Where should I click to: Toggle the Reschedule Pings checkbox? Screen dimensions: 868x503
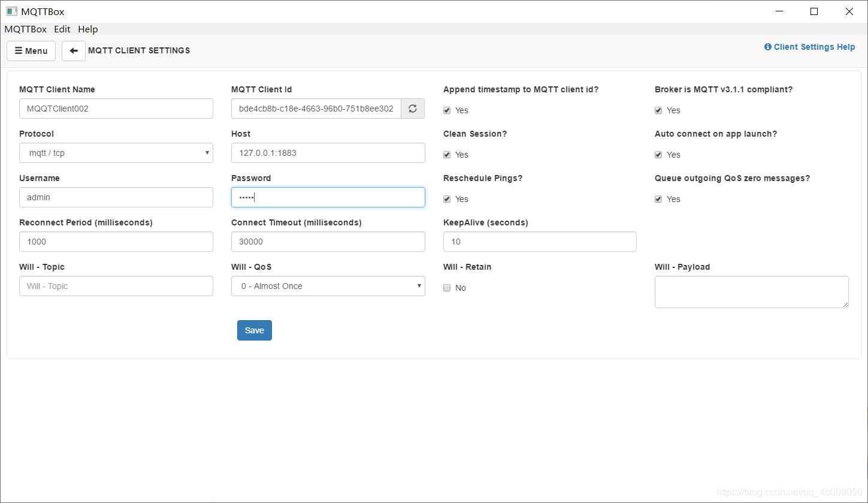pos(447,199)
